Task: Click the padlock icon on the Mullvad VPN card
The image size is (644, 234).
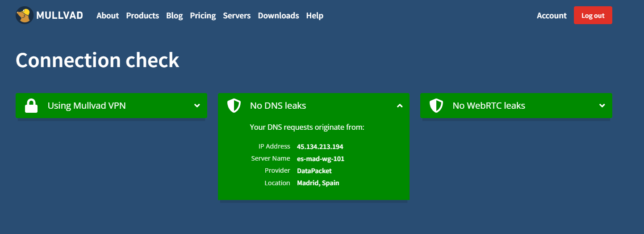Action: 31,106
